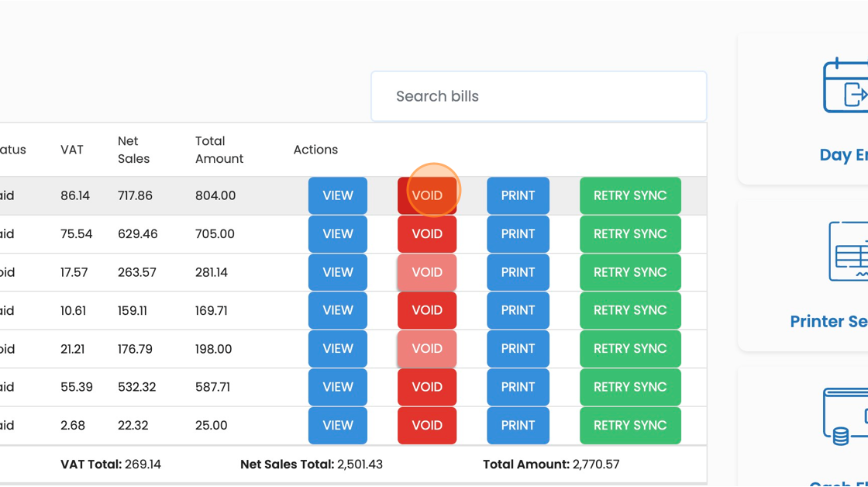Select the total amount 281.14
Viewport: 868px width, 487px height.
coord(212,272)
